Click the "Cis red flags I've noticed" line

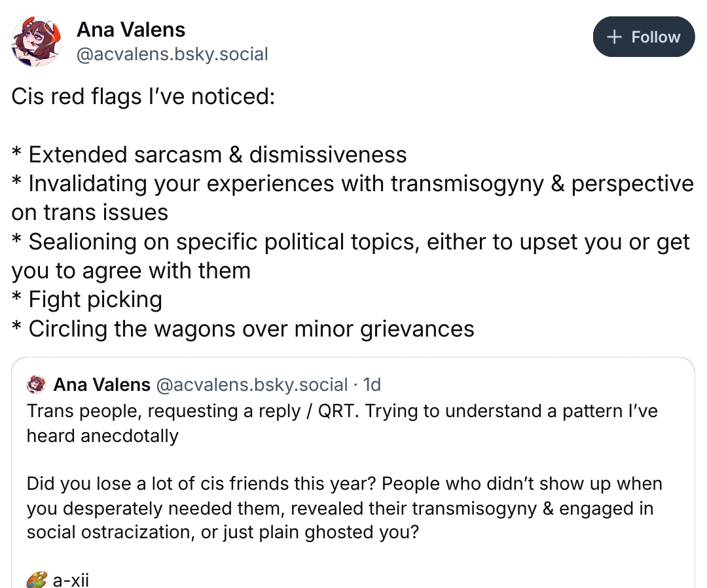coord(142,98)
